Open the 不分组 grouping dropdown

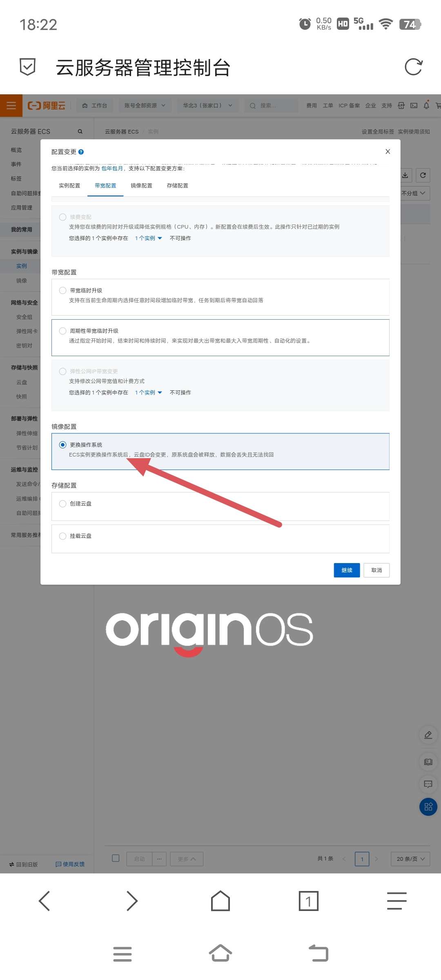pyautogui.click(x=413, y=193)
